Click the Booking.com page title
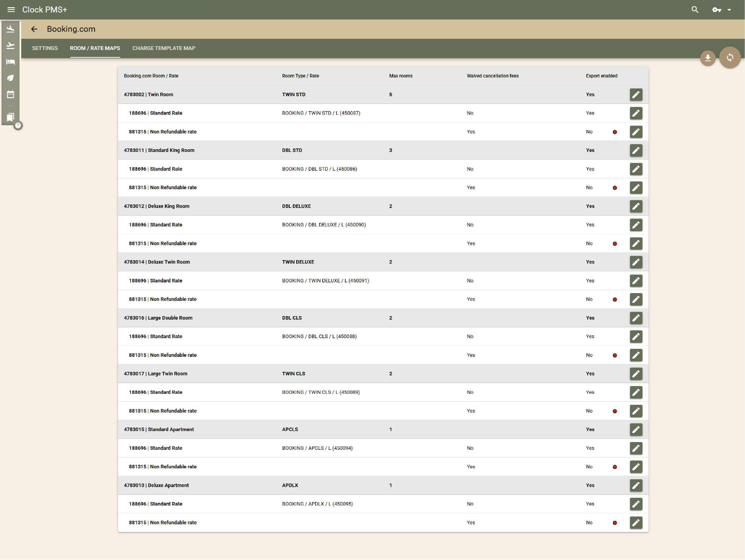 (71, 29)
